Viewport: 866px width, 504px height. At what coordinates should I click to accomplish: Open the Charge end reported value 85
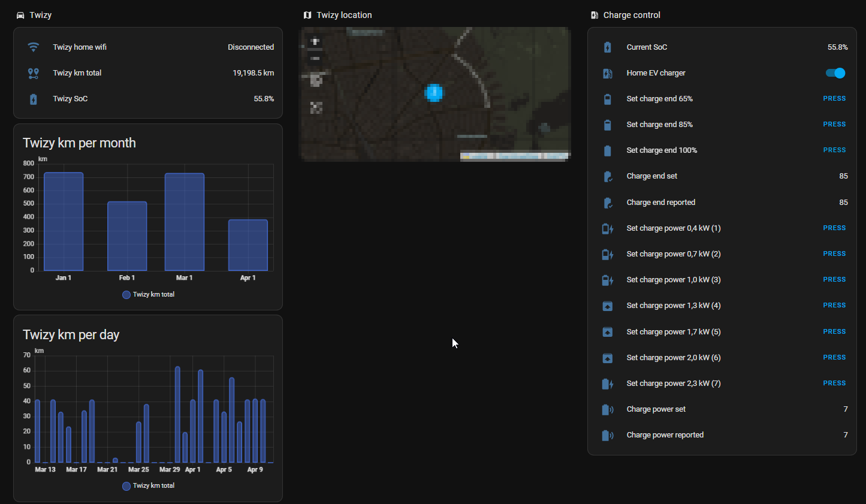[843, 203]
